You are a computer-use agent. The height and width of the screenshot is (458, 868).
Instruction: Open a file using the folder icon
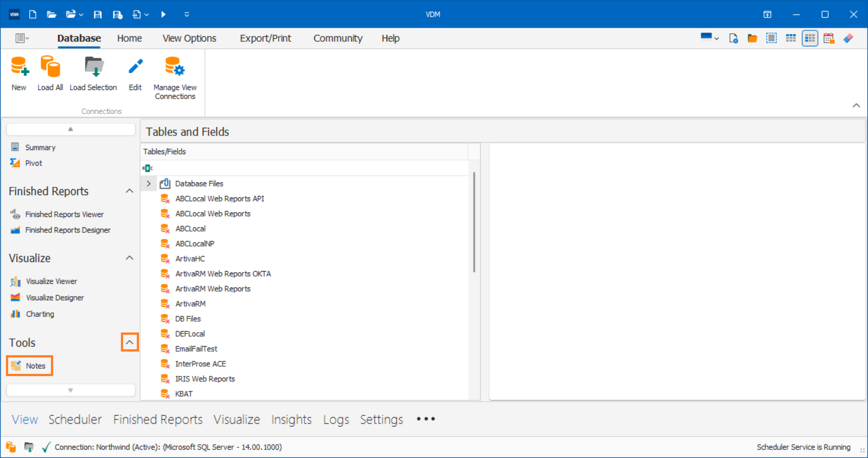[x=52, y=15]
